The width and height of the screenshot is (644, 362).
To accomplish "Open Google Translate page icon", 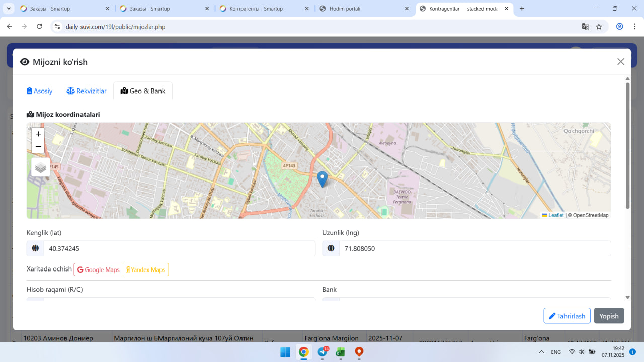I will pos(585,27).
